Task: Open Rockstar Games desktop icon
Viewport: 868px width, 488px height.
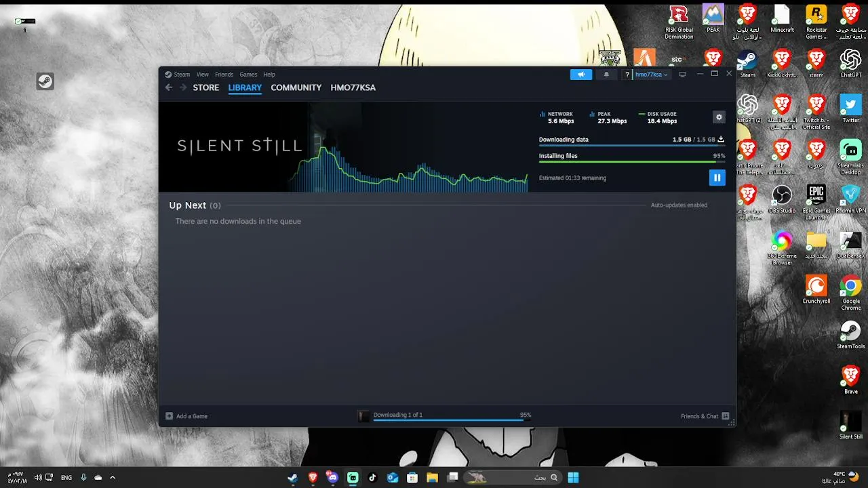Action: pos(816,22)
